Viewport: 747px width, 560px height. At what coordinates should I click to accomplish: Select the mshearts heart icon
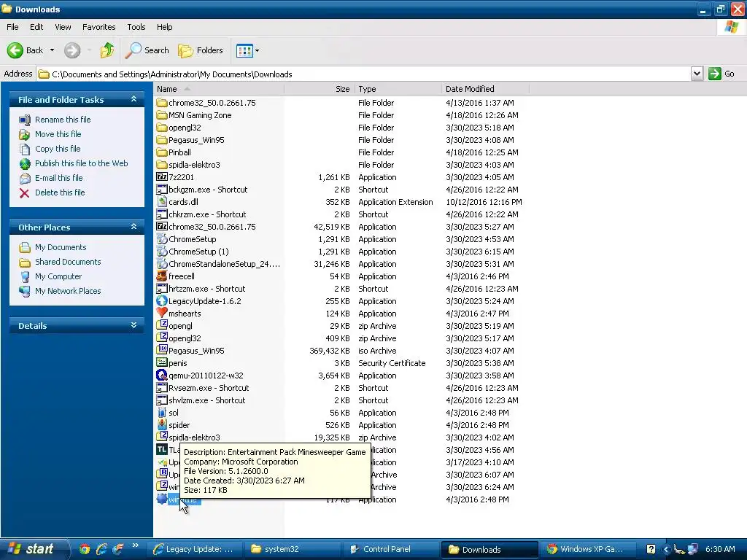pyautogui.click(x=162, y=313)
